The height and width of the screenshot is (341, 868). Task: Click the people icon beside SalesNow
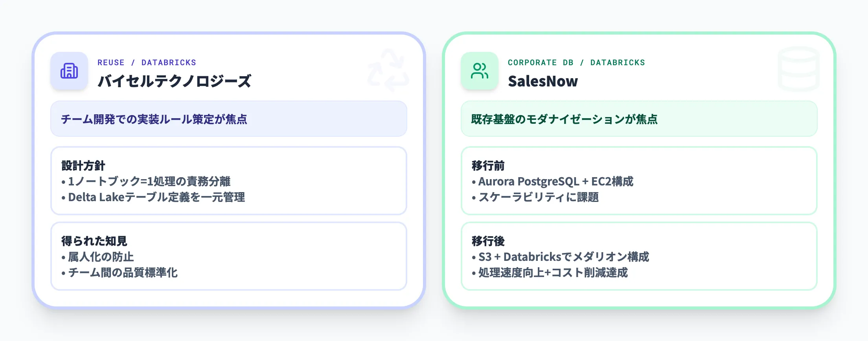click(x=480, y=71)
